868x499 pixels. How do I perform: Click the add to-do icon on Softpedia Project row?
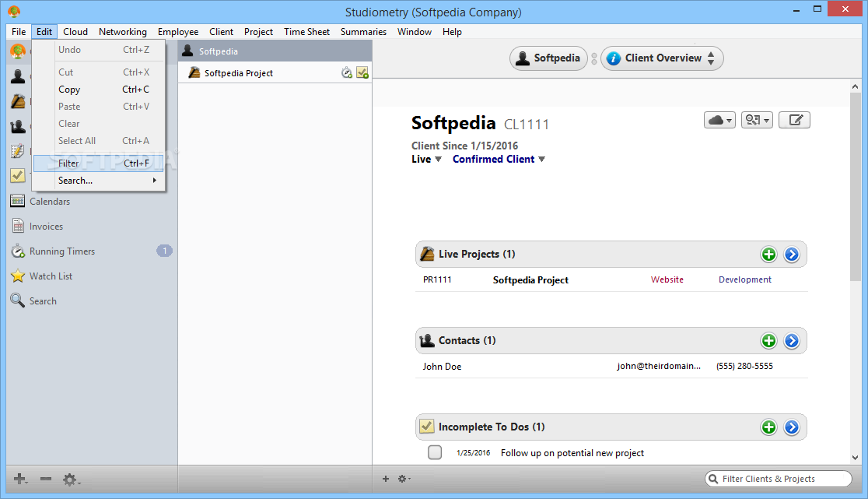tap(362, 72)
